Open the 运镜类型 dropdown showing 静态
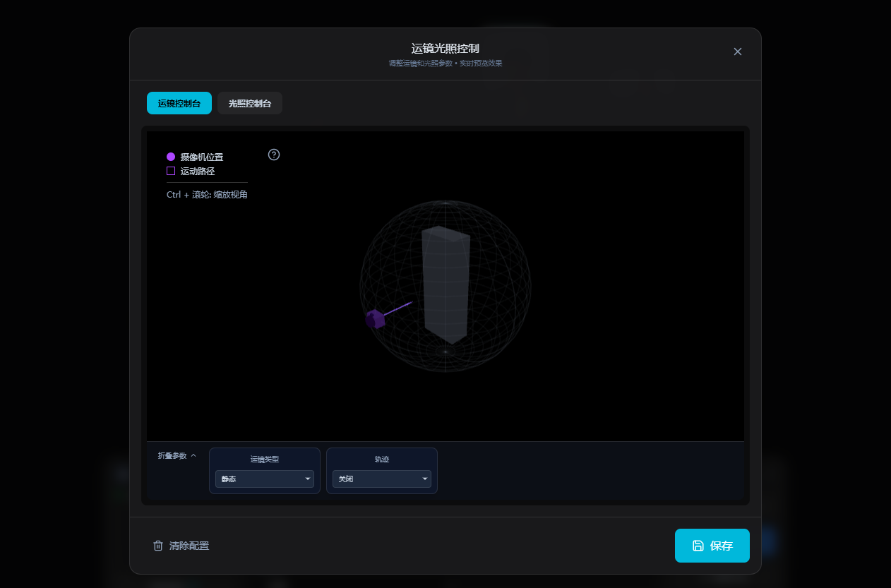This screenshot has height=588, width=891. coord(265,479)
